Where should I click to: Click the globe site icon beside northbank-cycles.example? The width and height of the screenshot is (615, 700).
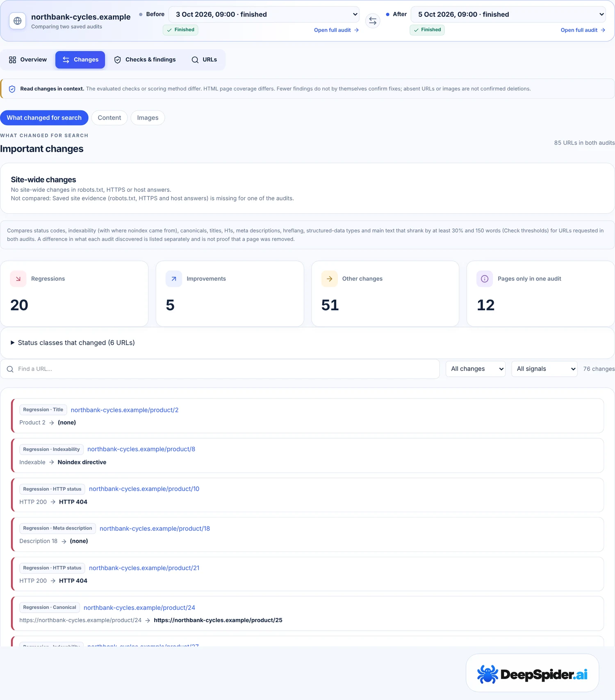[x=18, y=20]
